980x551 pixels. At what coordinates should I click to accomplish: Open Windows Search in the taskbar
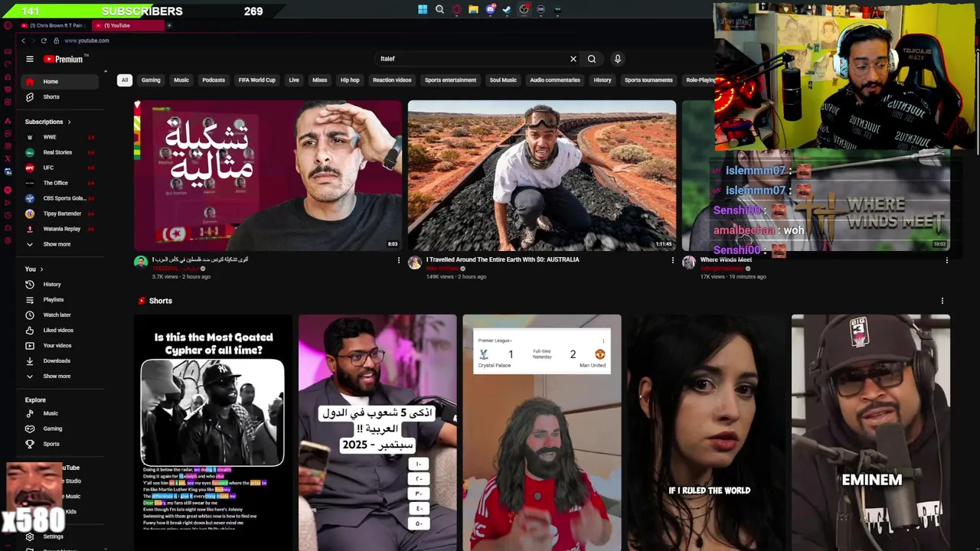[x=439, y=10]
